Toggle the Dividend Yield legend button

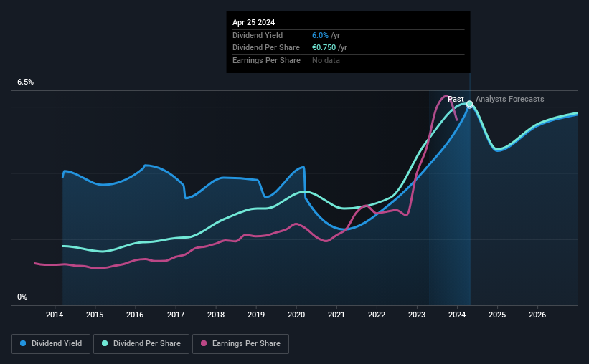(51, 344)
